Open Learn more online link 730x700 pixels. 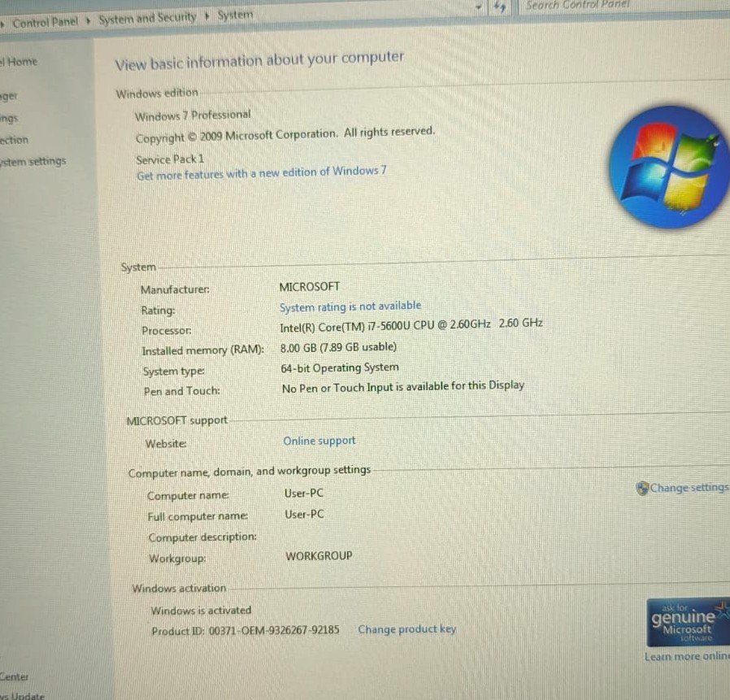point(687,656)
